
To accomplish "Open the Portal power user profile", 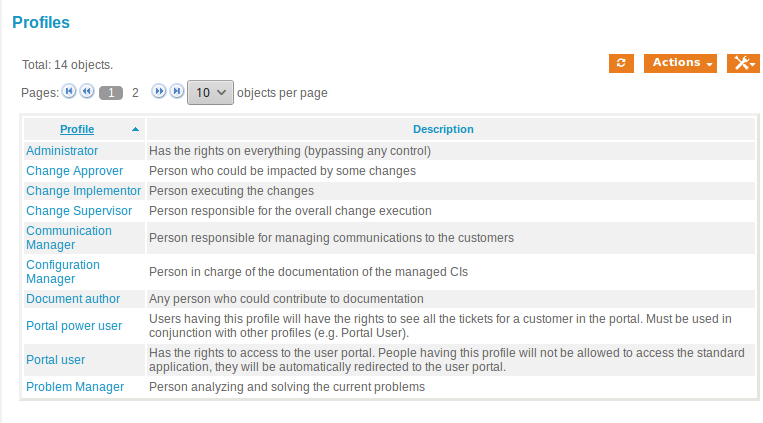I will (74, 326).
